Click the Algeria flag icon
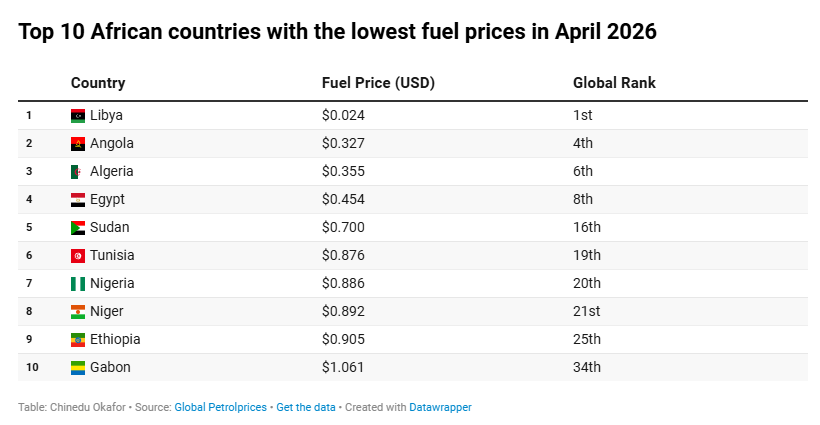 pyautogui.click(x=78, y=171)
